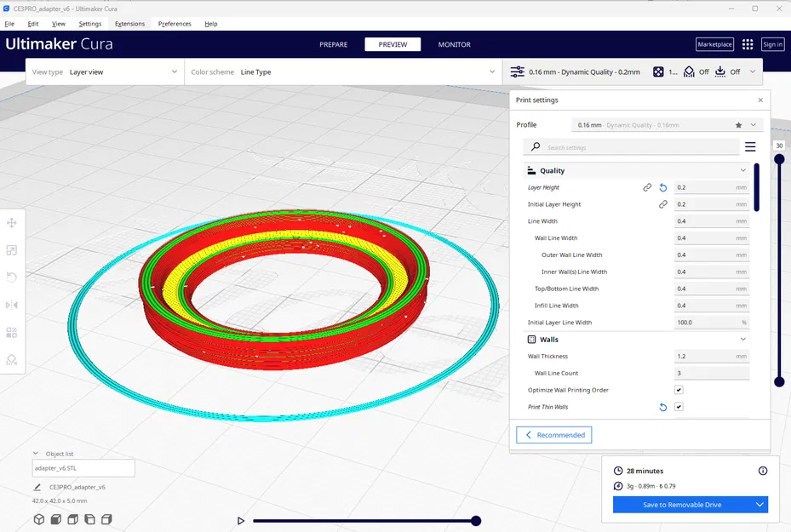
Task: Click the Wall Line Count value field
Action: click(x=712, y=373)
